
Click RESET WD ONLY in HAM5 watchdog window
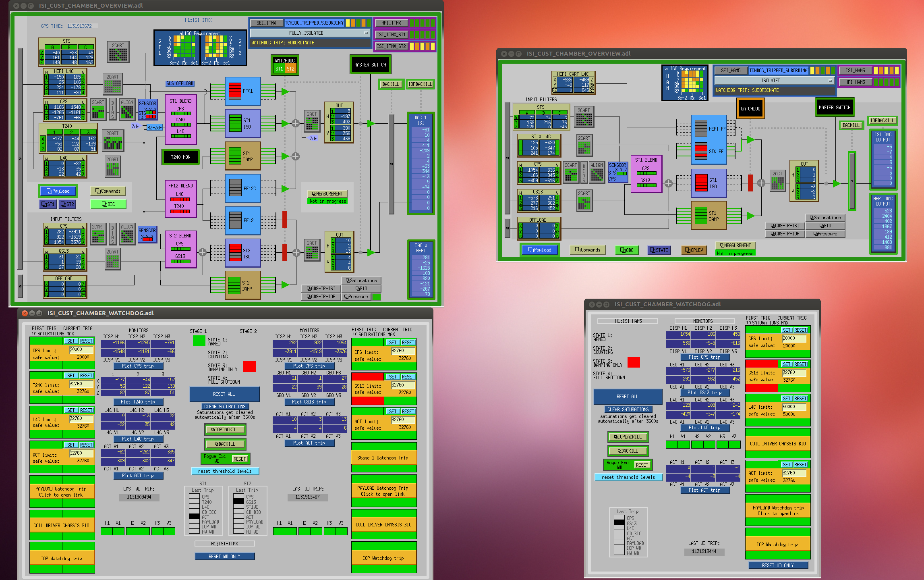tap(778, 565)
